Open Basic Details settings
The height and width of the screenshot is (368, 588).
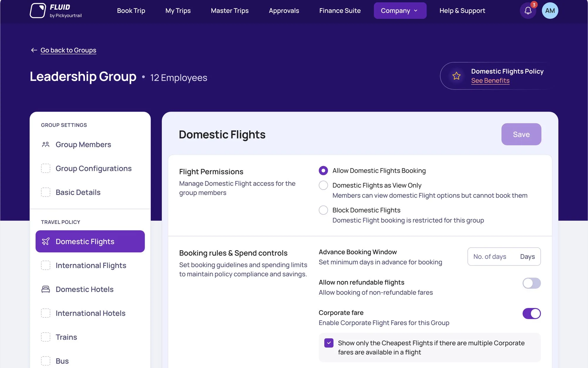90,192
